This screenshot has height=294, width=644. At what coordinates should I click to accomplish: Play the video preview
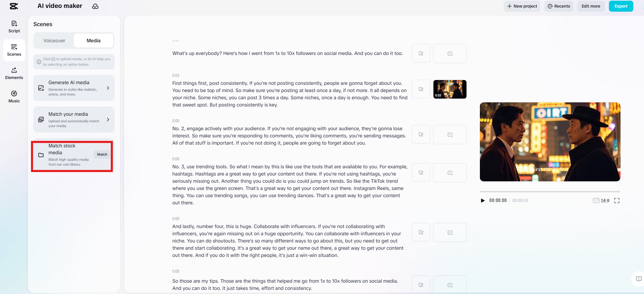(x=483, y=201)
